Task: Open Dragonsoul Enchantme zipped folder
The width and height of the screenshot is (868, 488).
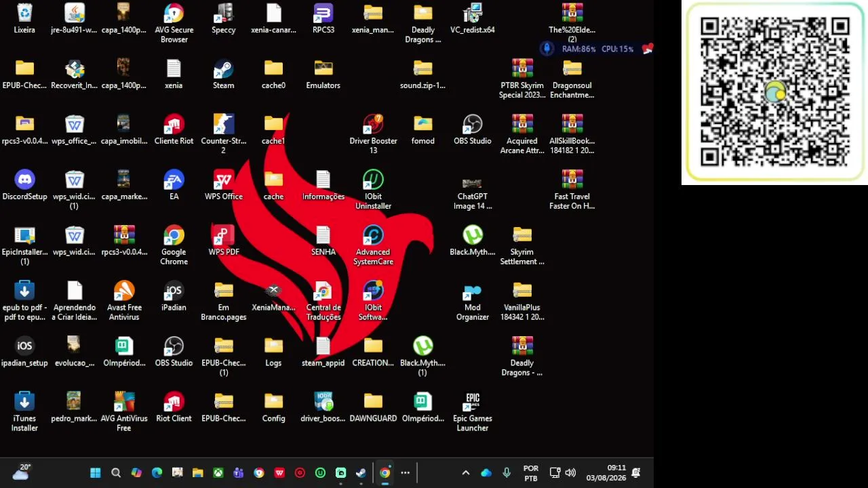Action: point(572,79)
